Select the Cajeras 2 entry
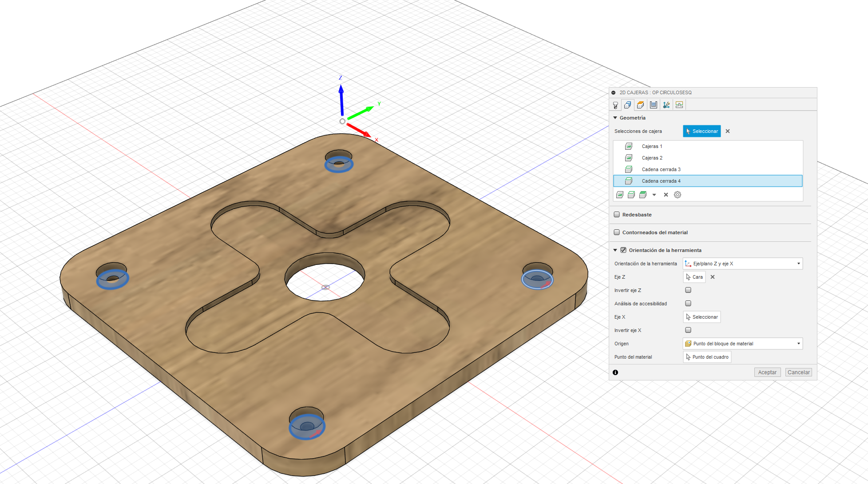Viewport: 868px width, 484px height. pyautogui.click(x=708, y=158)
